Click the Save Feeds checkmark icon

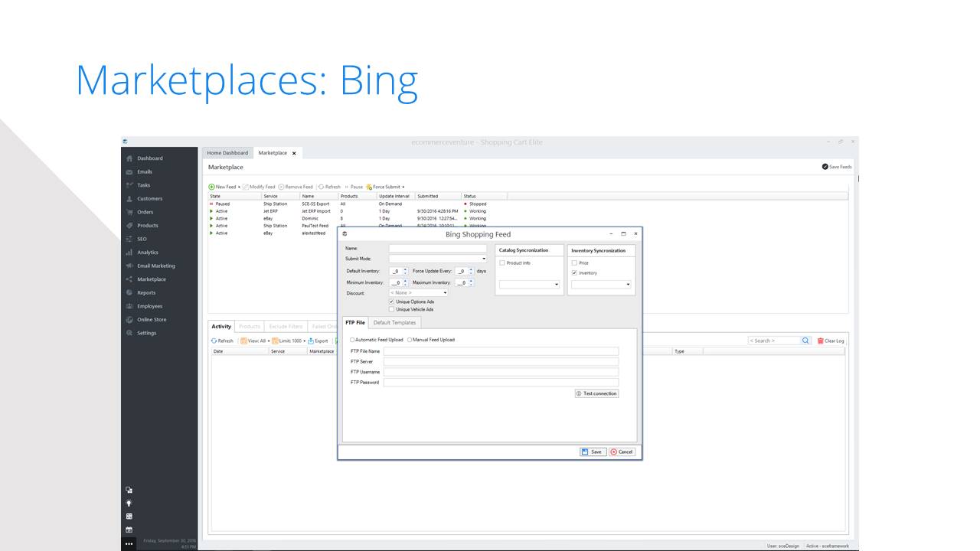click(x=825, y=167)
